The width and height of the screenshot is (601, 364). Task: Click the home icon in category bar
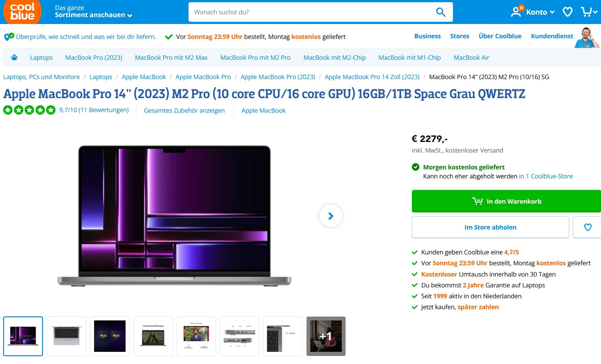click(x=14, y=57)
